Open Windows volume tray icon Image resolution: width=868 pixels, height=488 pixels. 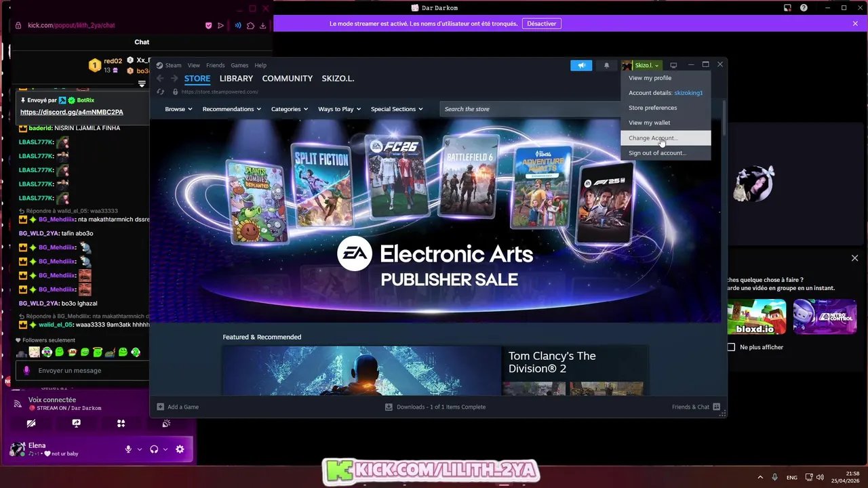(x=821, y=477)
